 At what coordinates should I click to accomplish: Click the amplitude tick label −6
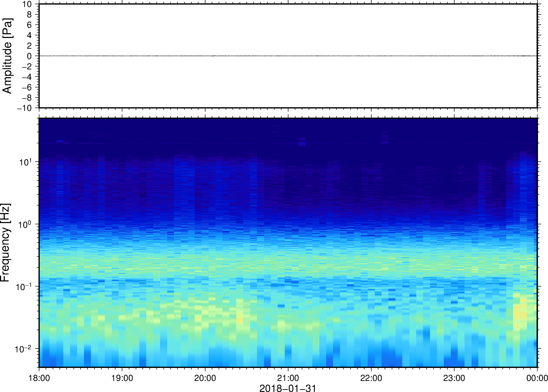click(x=27, y=87)
